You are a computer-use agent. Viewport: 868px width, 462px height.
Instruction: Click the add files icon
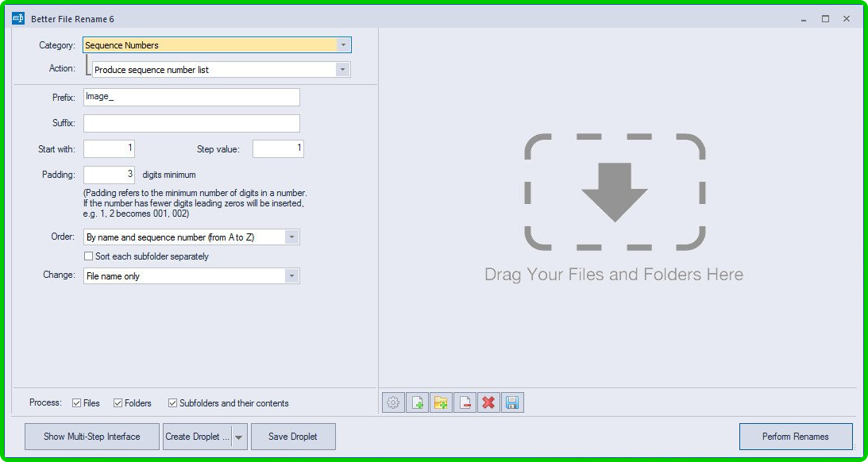point(417,402)
